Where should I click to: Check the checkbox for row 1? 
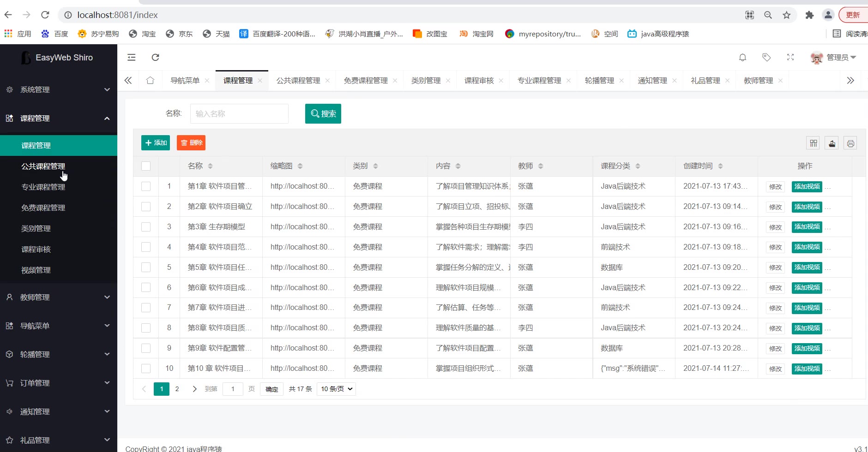click(x=146, y=186)
